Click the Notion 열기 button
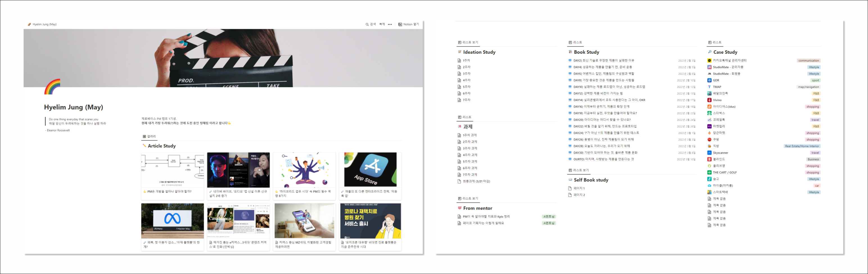This screenshot has width=868, height=274. (x=408, y=24)
